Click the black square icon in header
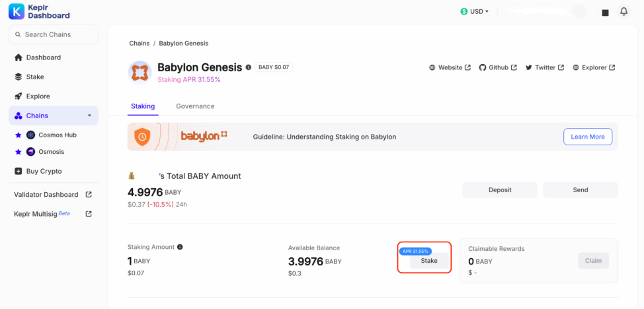The width and height of the screenshot is (644, 309). coord(605,13)
